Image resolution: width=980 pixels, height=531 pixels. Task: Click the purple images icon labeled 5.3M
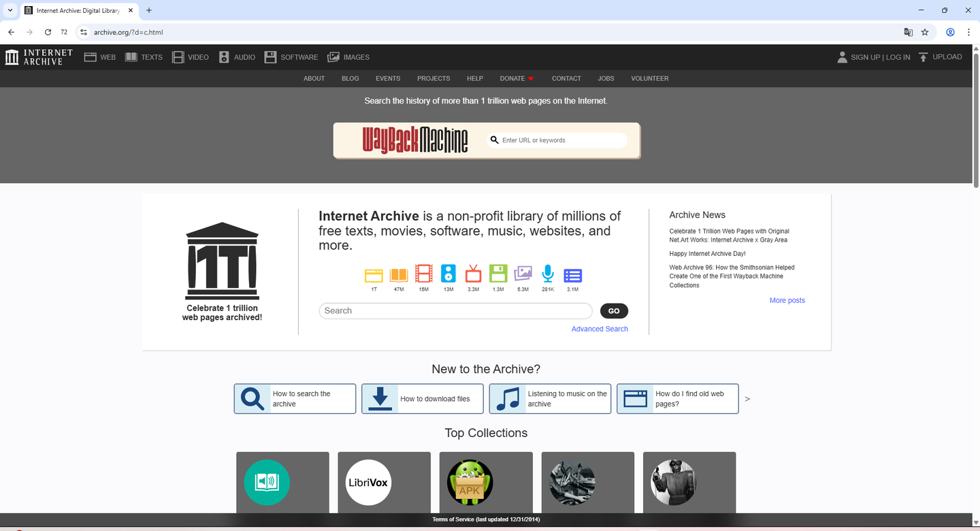523,274
